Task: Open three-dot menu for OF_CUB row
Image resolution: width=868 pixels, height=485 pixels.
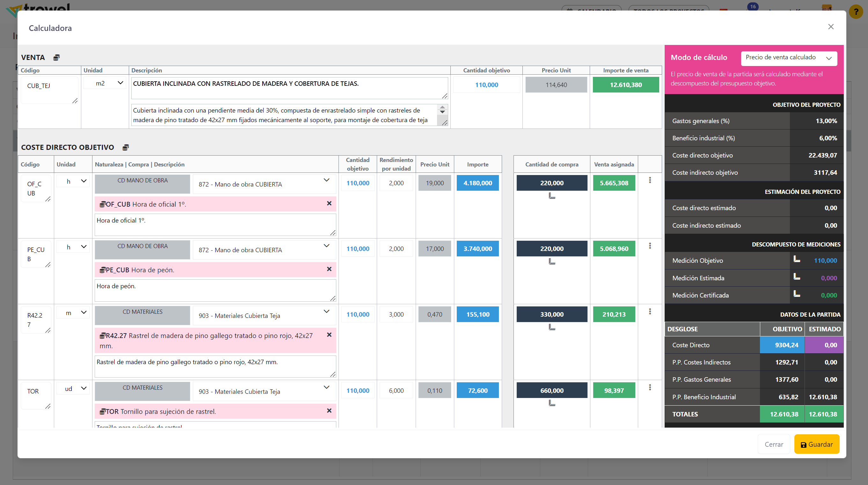Action: tap(650, 180)
